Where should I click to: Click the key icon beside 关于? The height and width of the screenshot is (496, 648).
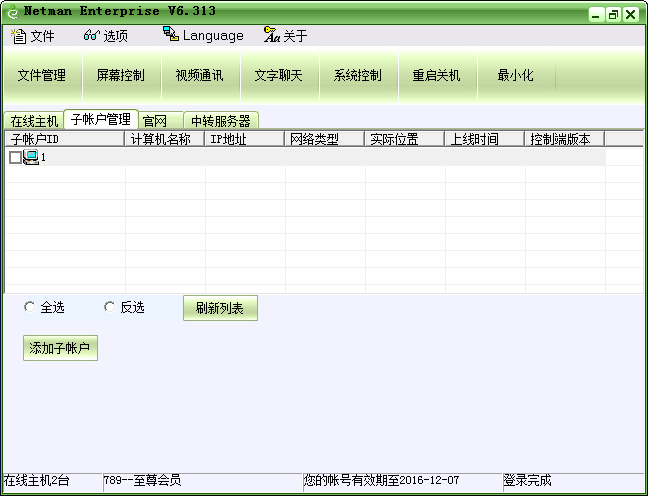272,35
